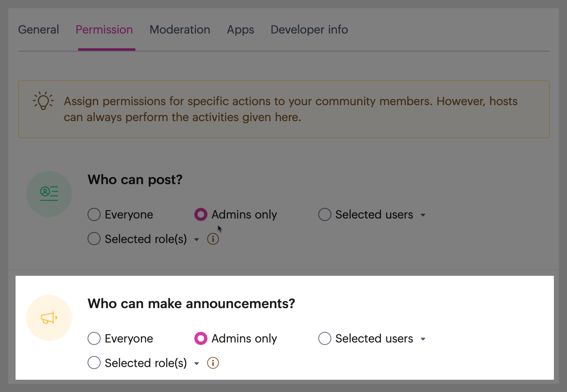The height and width of the screenshot is (392, 567).
Task: Select Everyone for who can make announcements
Action: click(x=94, y=338)
